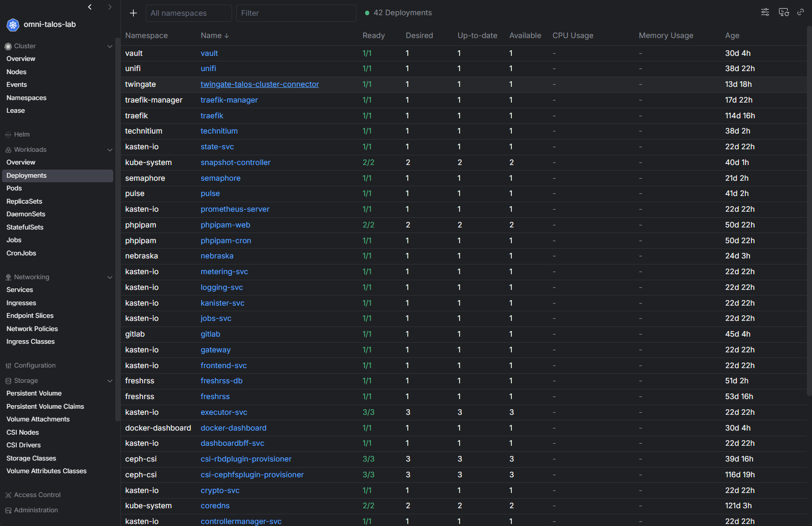Open the unifi deployment link
Viewport: 812px width, 526px height.
208,69
